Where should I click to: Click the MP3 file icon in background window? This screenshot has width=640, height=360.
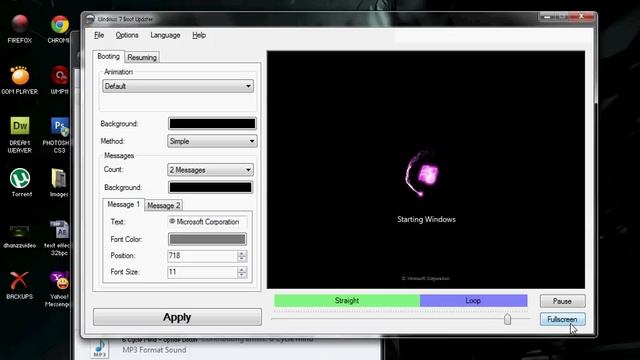(100, 348)
